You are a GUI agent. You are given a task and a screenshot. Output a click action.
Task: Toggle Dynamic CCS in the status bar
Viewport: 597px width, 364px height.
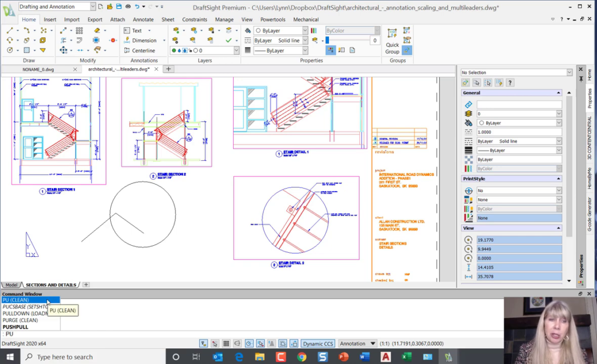(x=318, y=344)
